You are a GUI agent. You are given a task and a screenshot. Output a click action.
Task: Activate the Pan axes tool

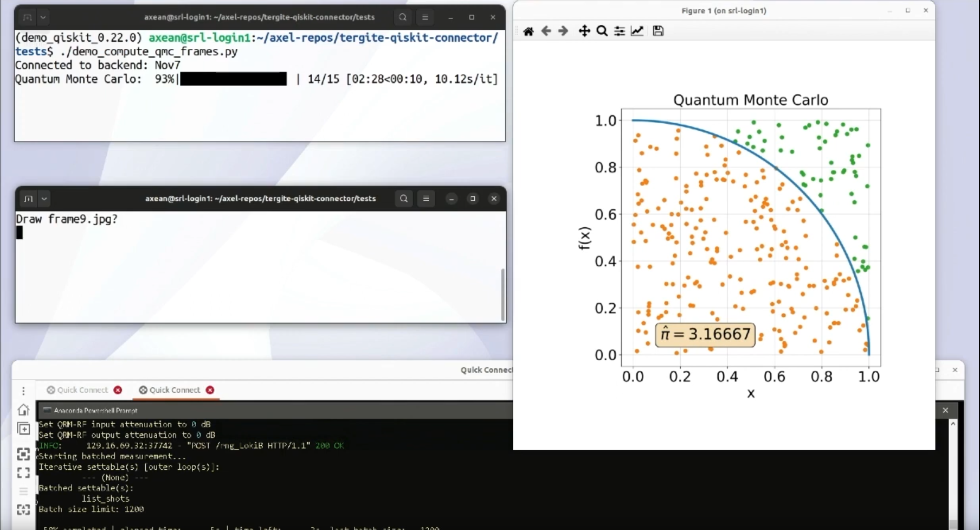coord(584,31)
